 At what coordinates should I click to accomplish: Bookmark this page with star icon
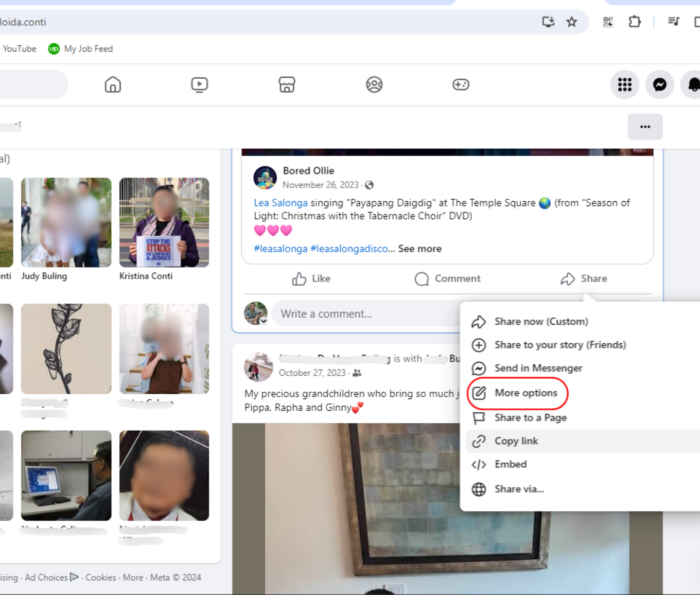point(572,22)
